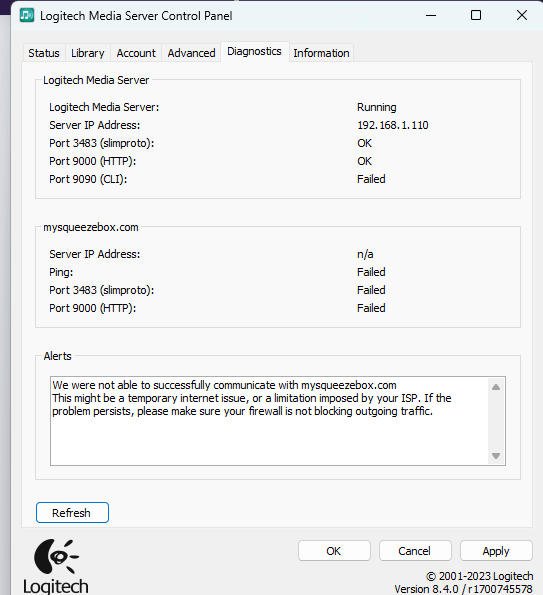
Task: Open the Information tab
Action: [x=321, y=53]
